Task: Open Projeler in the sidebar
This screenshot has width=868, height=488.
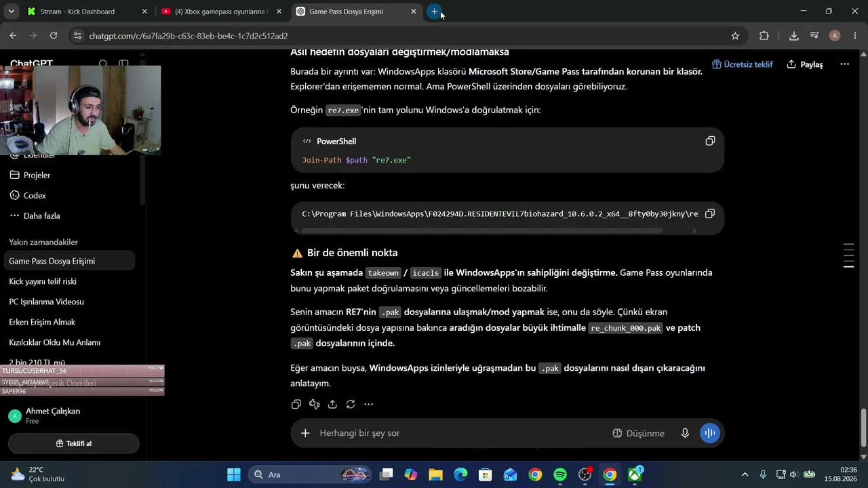Action: tap(37, 175)
